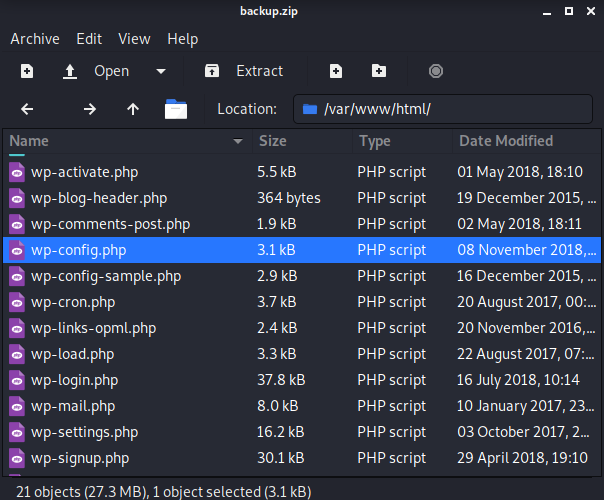The image size is (604, 500).
Task: Click the sort arrow in Name column
Action: coord(238,141)
